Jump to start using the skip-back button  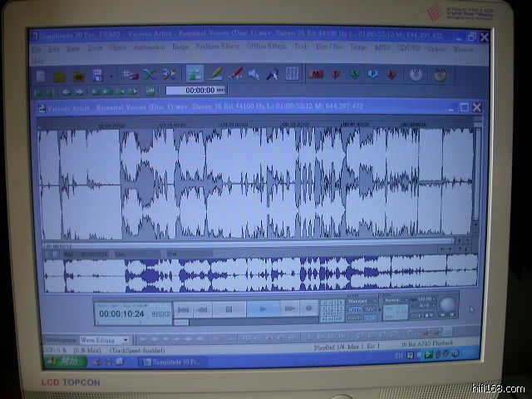[x=183, y=309]
